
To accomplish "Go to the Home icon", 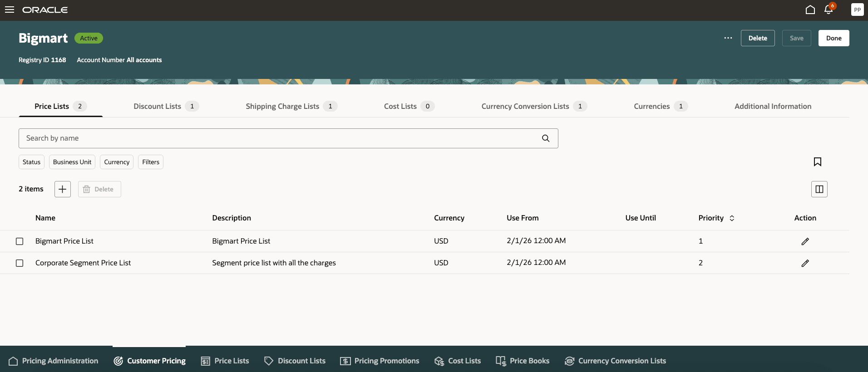I will pyautogui.click(x=810, y=10).
